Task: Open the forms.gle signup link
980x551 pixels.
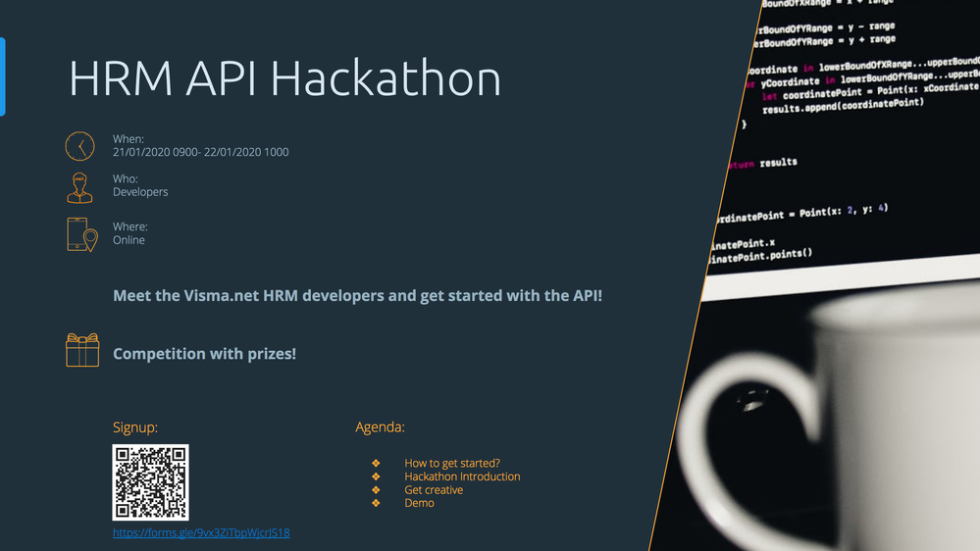Action: pos(201,532)
